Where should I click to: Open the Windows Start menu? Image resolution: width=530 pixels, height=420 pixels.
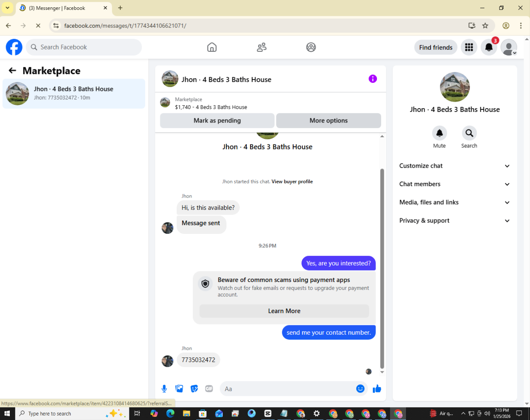click(7, 413)
